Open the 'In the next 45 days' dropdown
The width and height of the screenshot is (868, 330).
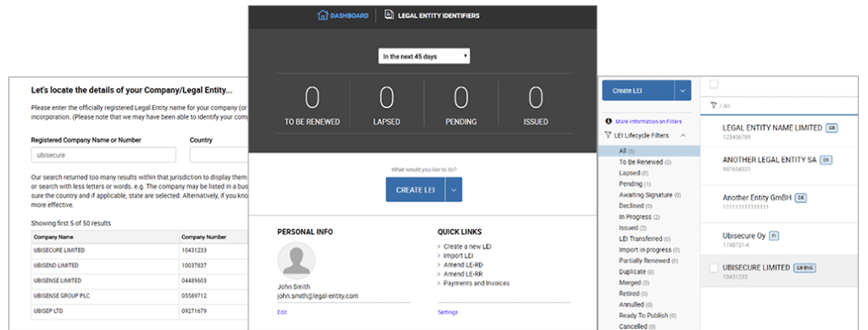pos(424,57)
